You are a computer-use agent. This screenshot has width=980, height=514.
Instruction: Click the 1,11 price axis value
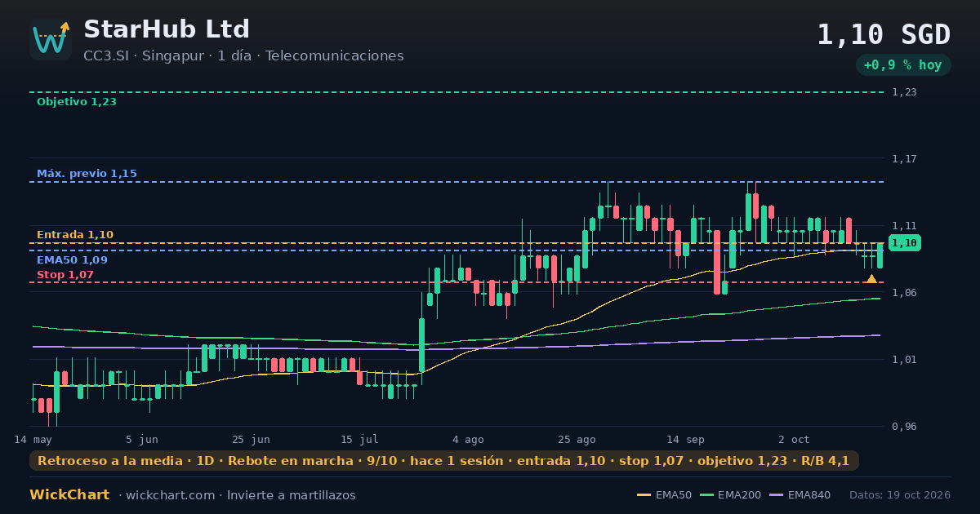(x=904, y=226)
